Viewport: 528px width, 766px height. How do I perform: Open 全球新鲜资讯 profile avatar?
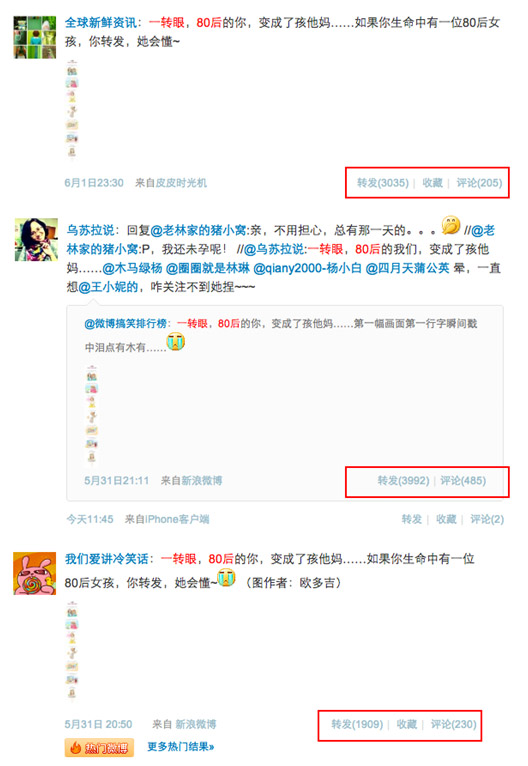pos(35,38)
